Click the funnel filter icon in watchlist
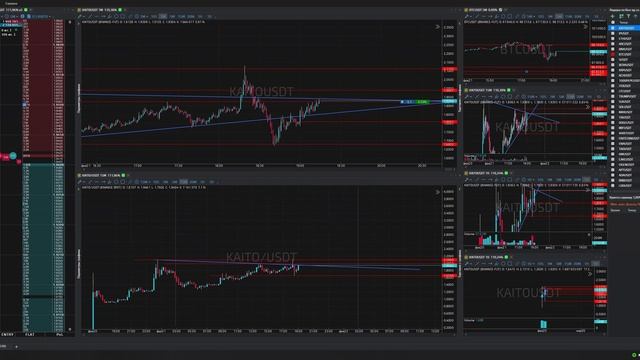This screenshot has width=640, height=360. [629, 16]
